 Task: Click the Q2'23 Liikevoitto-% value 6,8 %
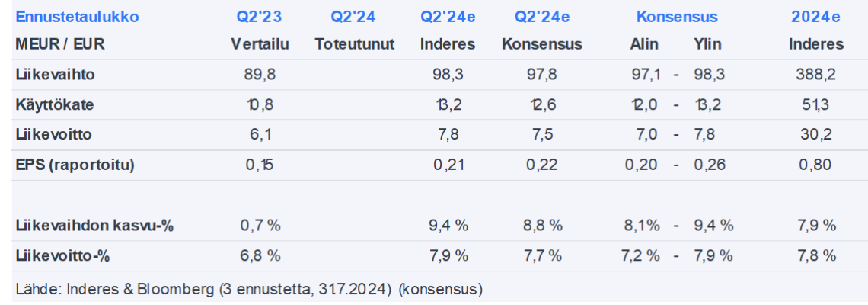(x=260, y=255)
